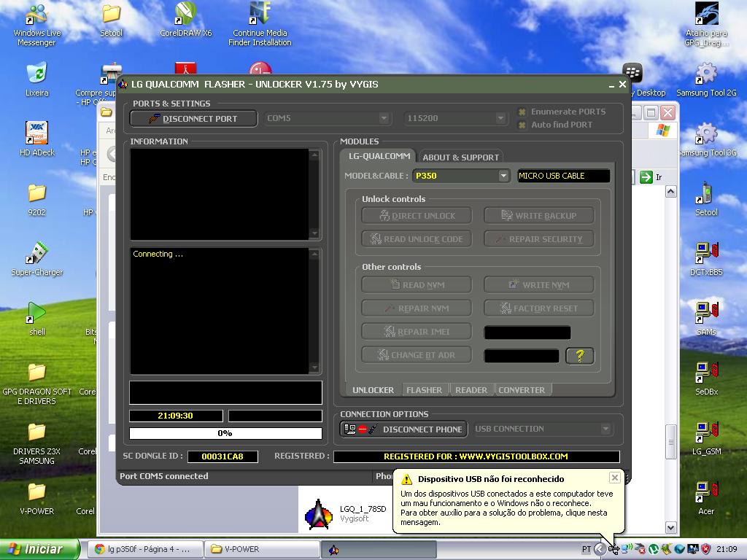Click the red security shield tray icon
This screenshot has width=747, height=560.
(705, 549)
